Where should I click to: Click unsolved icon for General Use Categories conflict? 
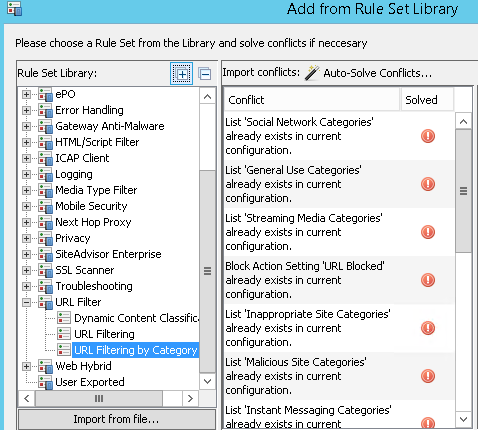coord(428,184)
